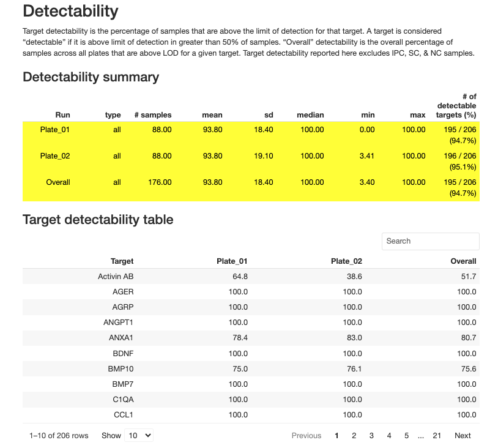Click the Overall row in summary table
This screenshot has width=498, height=448.
pyautogui.click(x=58, y=182)
